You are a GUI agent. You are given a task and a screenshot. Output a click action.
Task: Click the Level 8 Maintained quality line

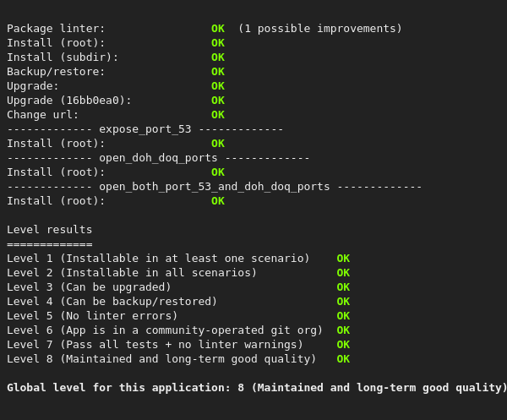[x=161, y=359]
